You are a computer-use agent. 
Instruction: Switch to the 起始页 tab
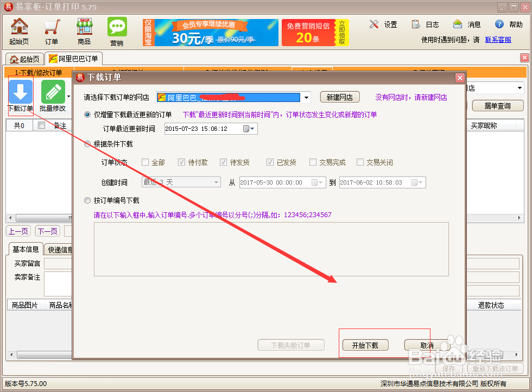tap(25, 59)
